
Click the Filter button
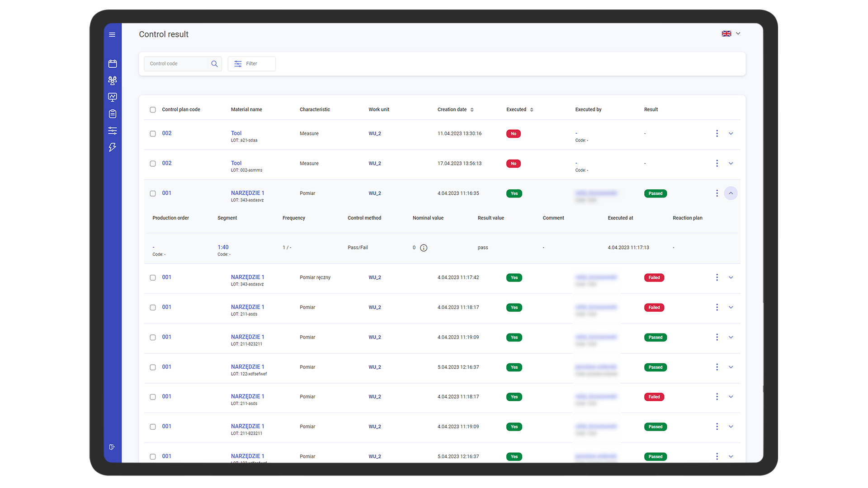tap(251, 64)
